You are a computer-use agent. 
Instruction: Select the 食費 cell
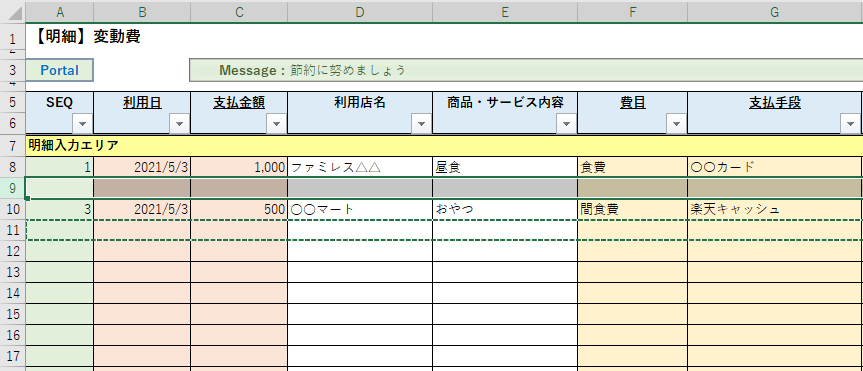click(x=632, y=167)
